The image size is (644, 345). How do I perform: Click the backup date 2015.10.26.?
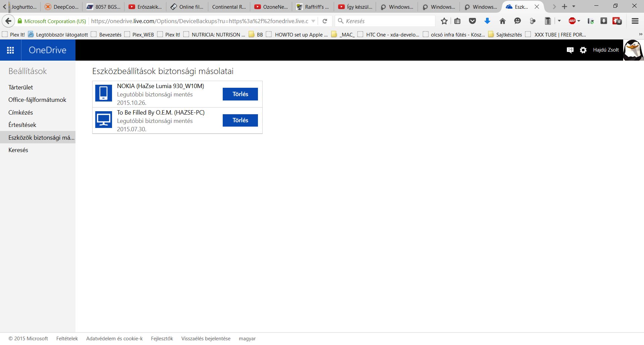tap(131, 103)
